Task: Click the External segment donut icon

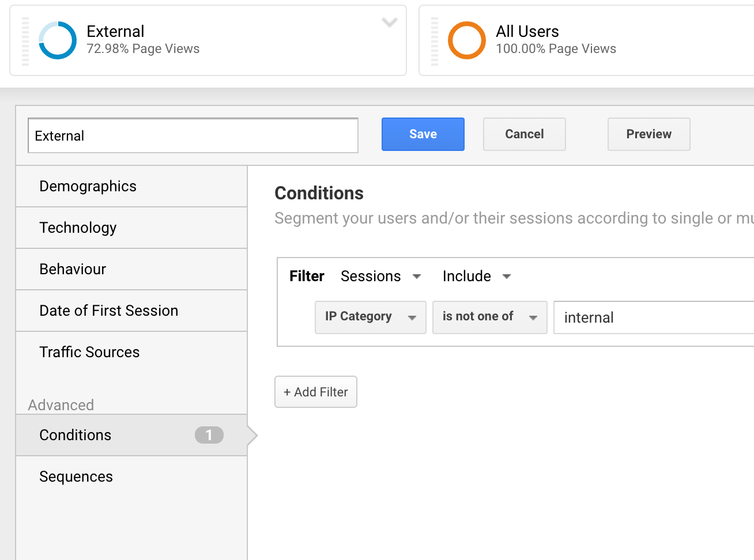Action: pos(58,40)
